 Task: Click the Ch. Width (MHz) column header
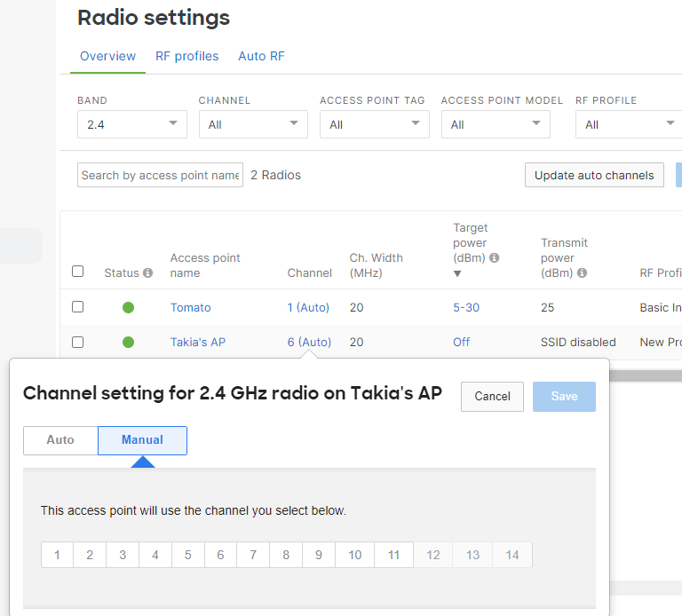click(x=377, y=265)
